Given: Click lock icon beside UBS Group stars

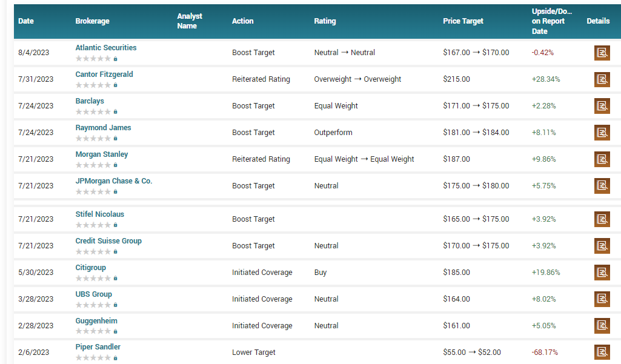Looking at the screenshot, I should coord(115,305).
